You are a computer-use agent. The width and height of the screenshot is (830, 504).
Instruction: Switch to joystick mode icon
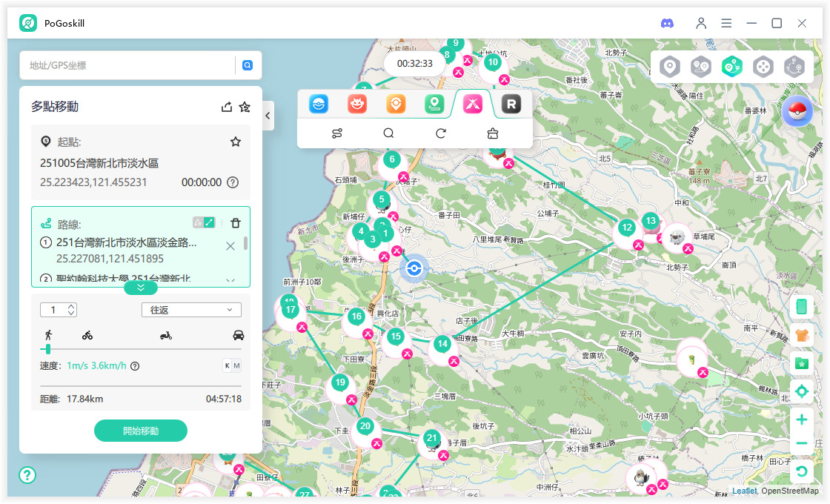pos(763,67)
